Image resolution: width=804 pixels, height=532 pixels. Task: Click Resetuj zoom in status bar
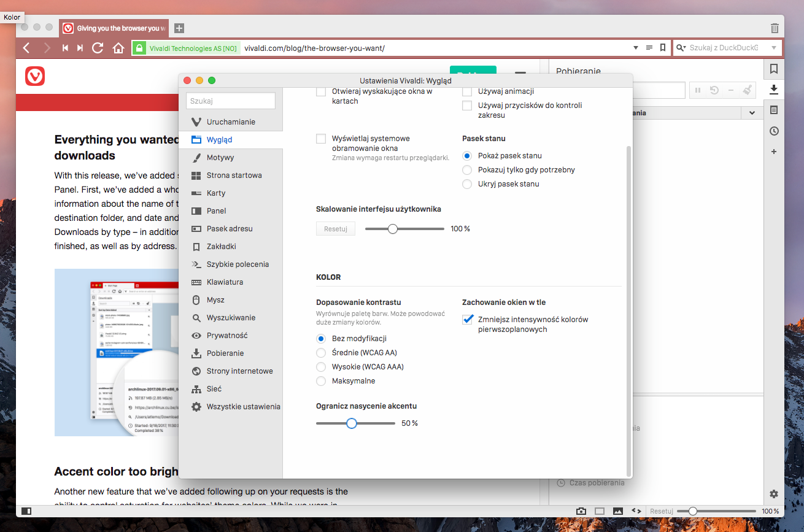tap(662, 511)
